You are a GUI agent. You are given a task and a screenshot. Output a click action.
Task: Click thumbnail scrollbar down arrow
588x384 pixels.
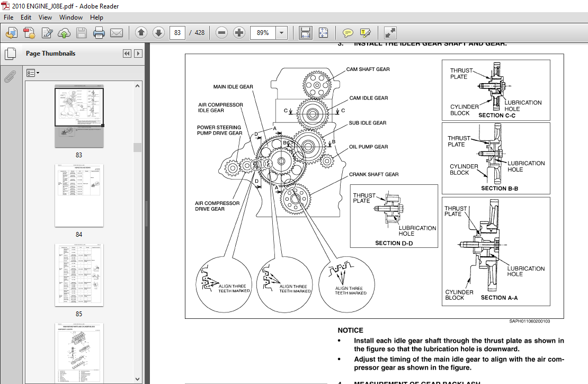137,379
